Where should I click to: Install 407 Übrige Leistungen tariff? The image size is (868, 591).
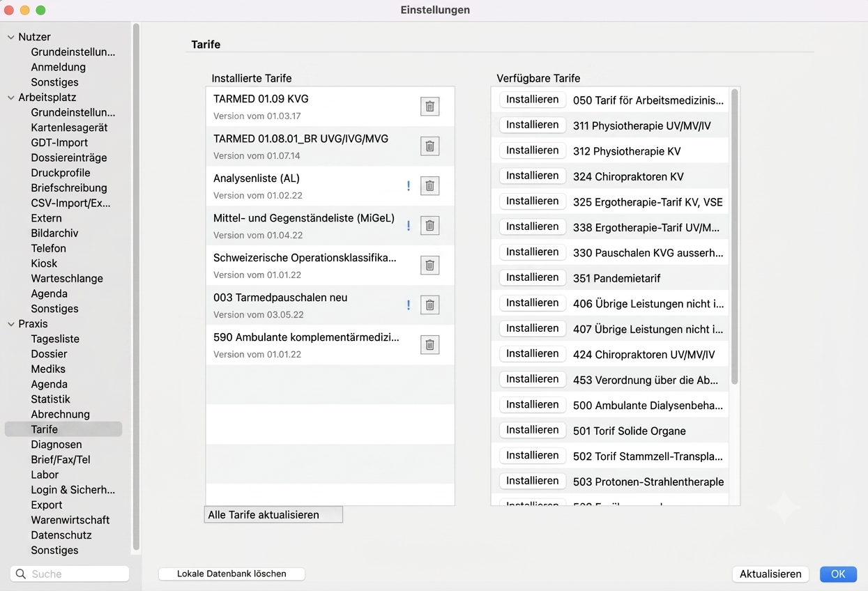click(533, 328)
